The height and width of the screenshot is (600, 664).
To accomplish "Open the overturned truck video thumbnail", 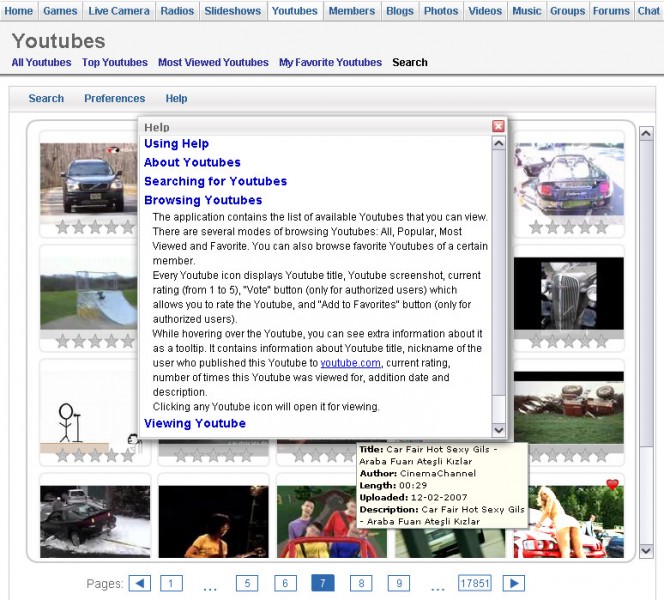I will pos(569,408).
